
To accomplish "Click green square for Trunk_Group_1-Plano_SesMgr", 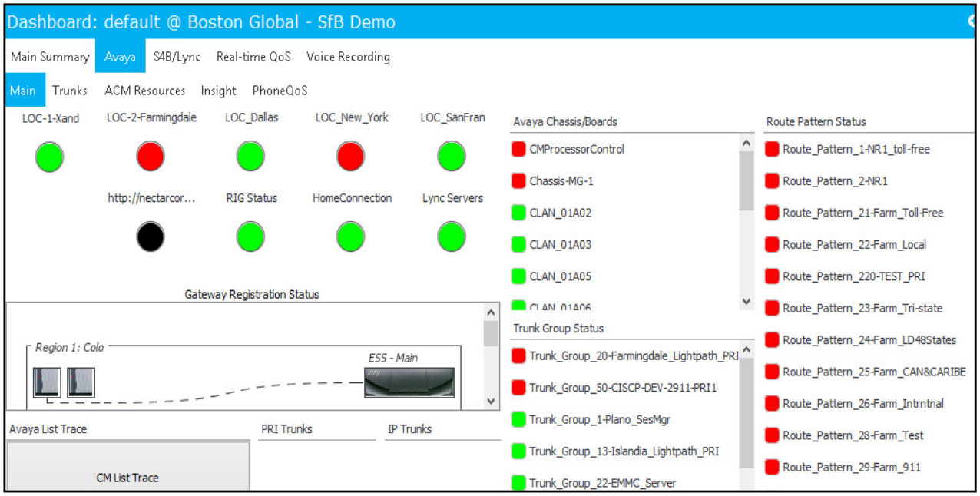I will point(518,420).
